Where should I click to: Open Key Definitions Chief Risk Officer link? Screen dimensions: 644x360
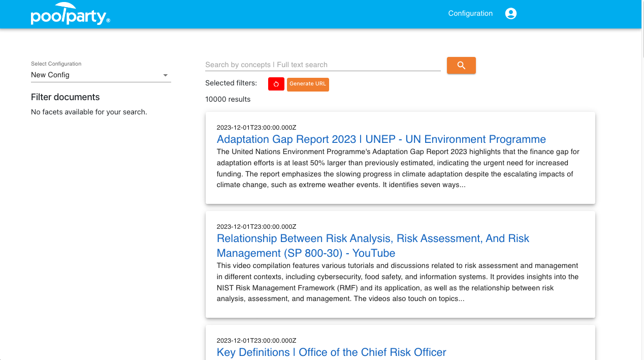coord(331,352)
